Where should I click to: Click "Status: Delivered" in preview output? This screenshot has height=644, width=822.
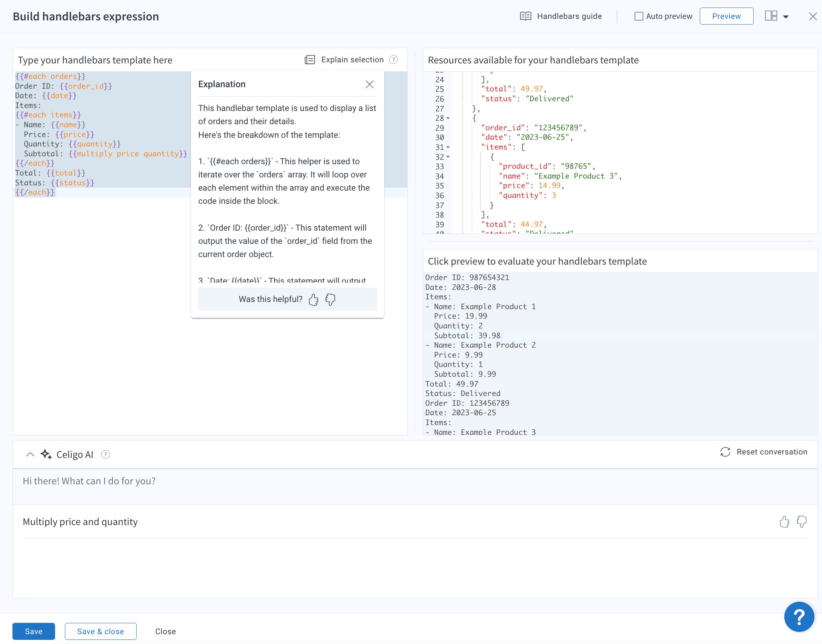point(463,393)
